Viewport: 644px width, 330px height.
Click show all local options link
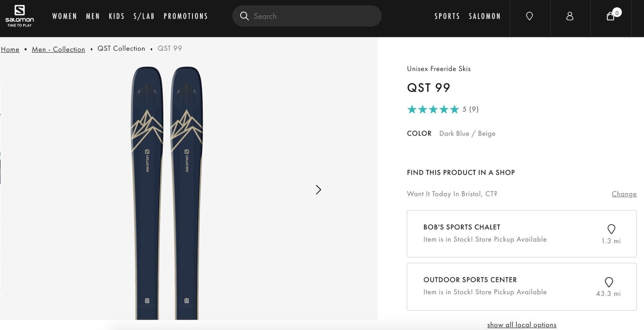pos(522,325)
